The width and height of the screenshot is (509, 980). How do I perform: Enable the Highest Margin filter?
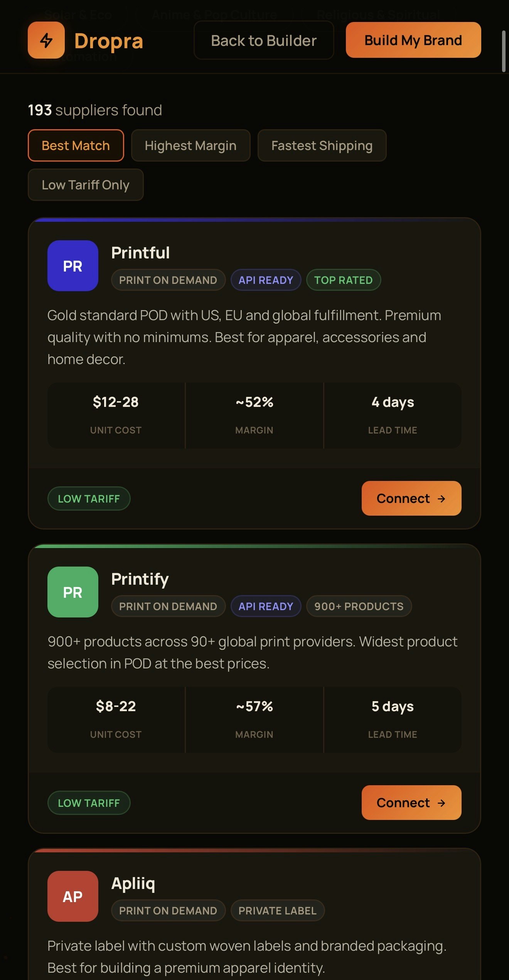[x=190, y=145]
